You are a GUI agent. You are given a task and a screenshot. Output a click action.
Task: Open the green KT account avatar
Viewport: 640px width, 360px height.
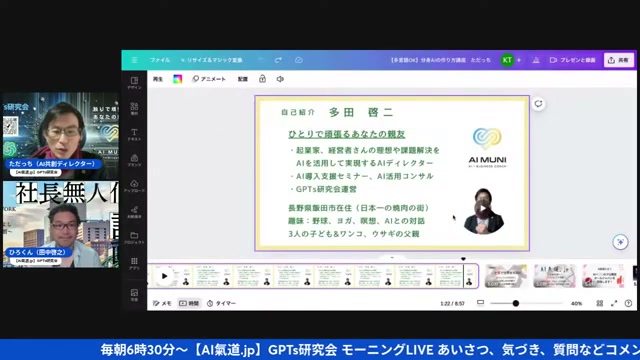coord(507,60)
